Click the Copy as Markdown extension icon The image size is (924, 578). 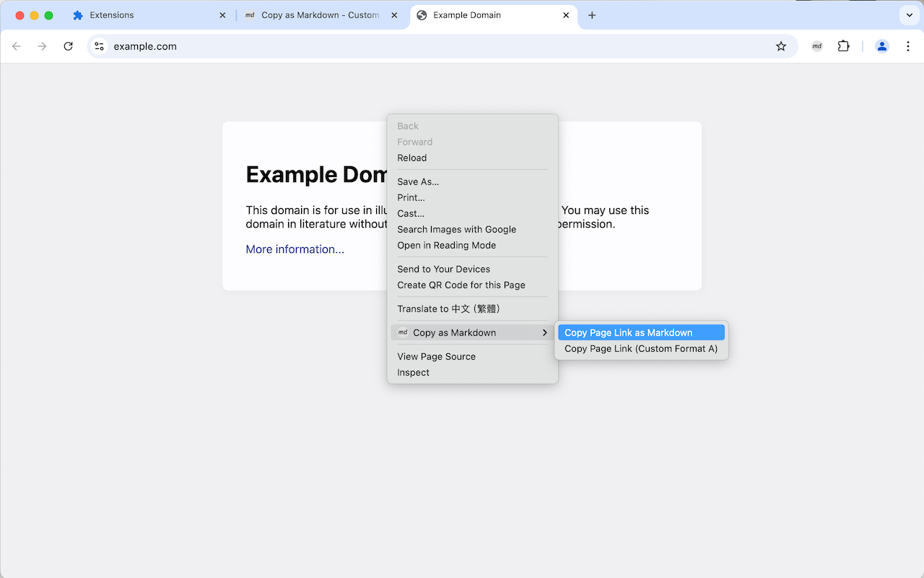(816, 46)
